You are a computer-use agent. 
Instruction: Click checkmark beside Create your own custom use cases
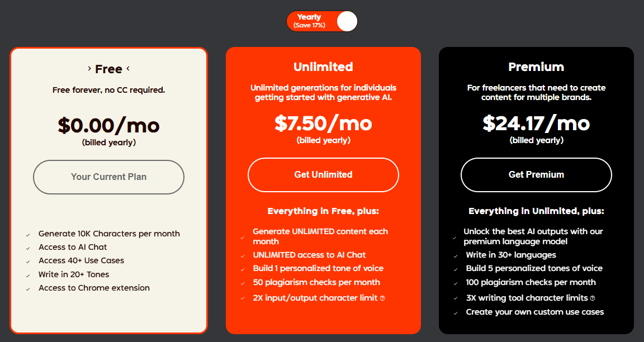pos(456,312)
